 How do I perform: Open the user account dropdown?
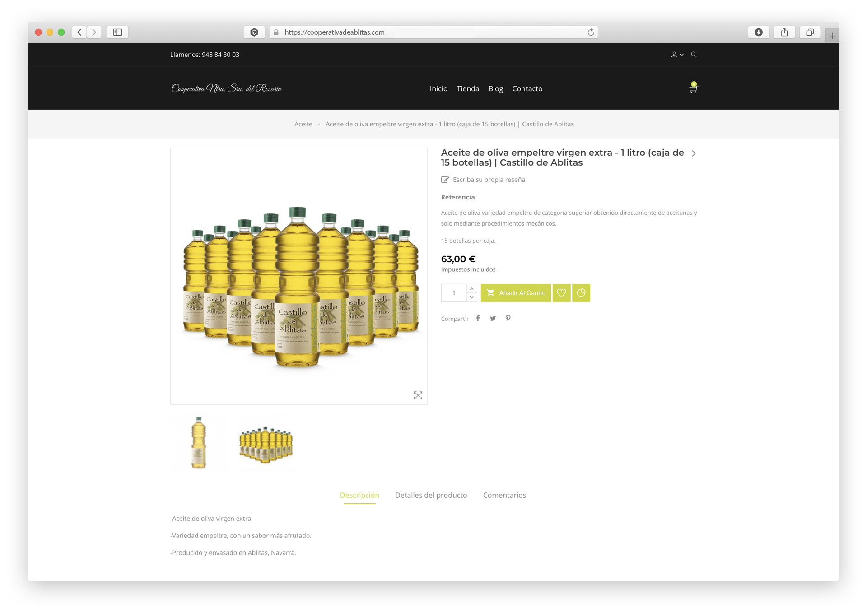[x=677, y=55]
